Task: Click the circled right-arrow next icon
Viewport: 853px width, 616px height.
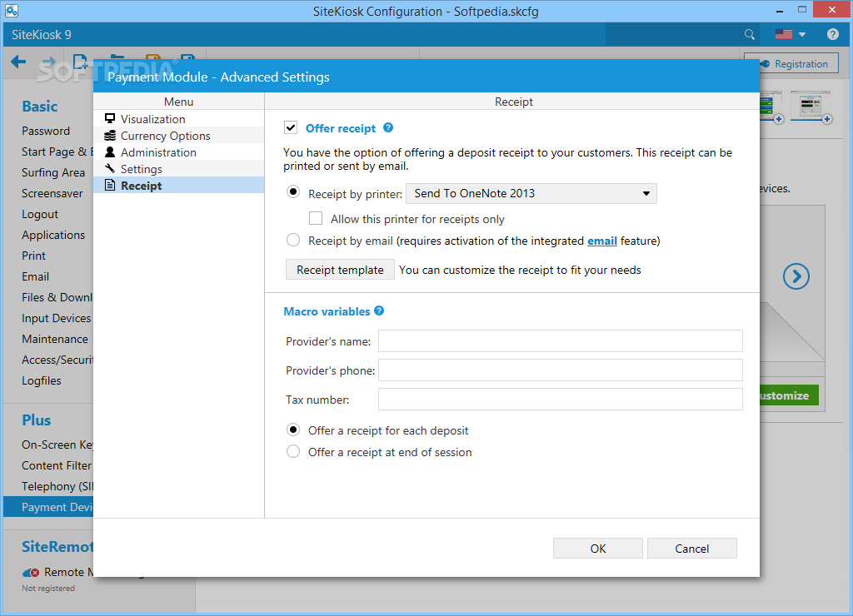Action: (x=796, y=276)
